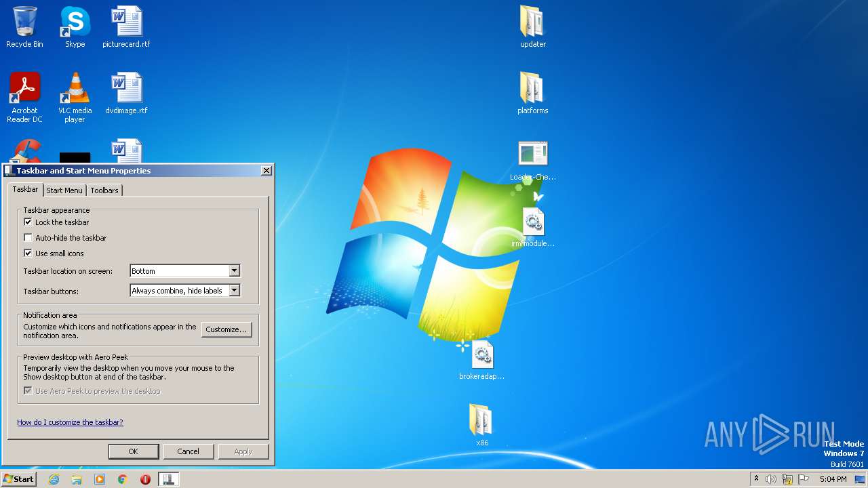This screenshot has width=868, height=488.
Task: Open the volume speaker tray icon
Action: (771, 479)
